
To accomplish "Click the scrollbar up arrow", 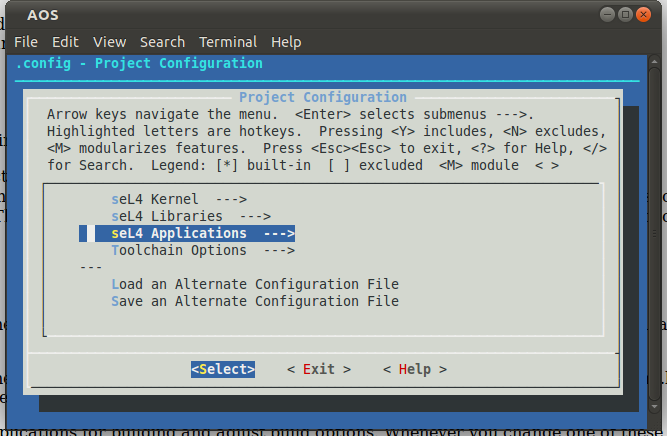I will (655, 62).
